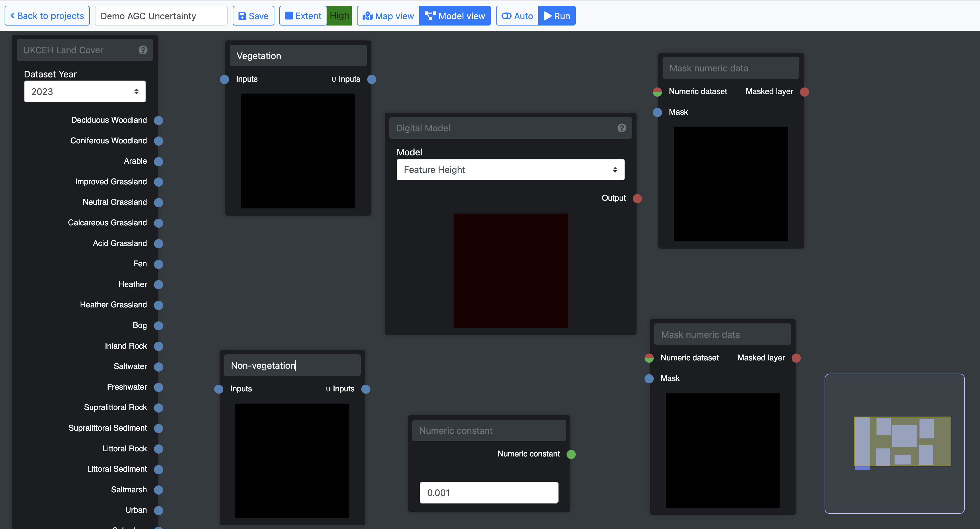Viewport: 980px width, 529px height.
Task: Save the project
Action: point(253,16)
